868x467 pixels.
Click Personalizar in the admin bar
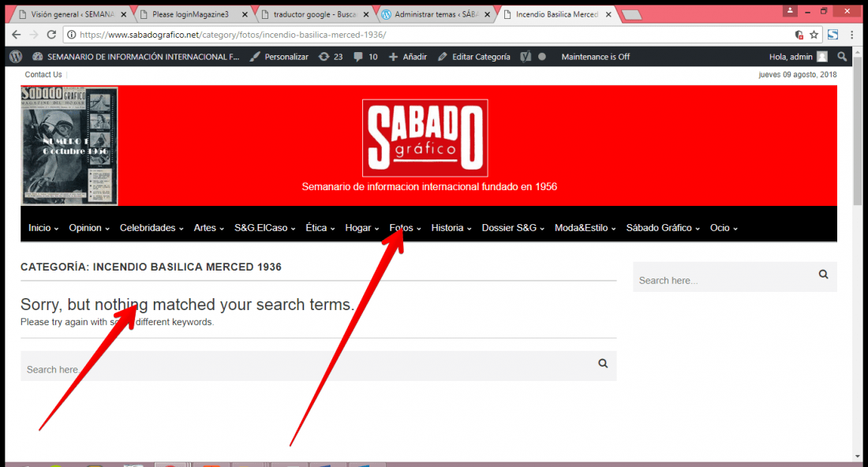(279, 57)
